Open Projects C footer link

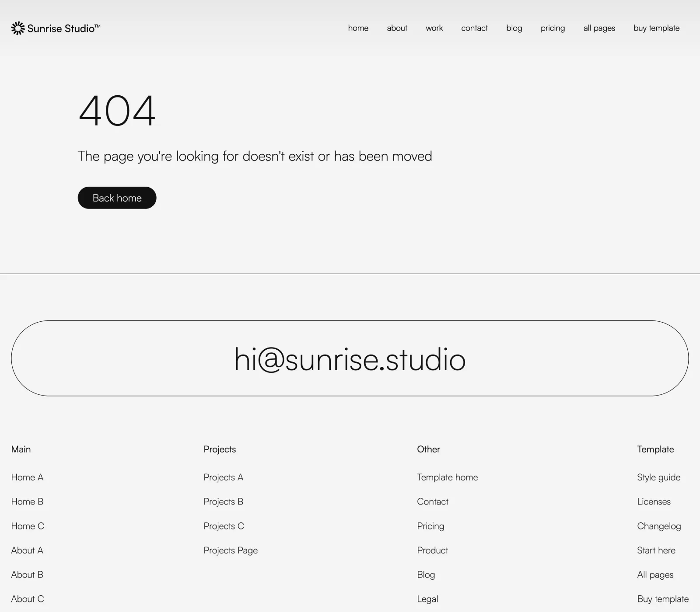(224, 526)
